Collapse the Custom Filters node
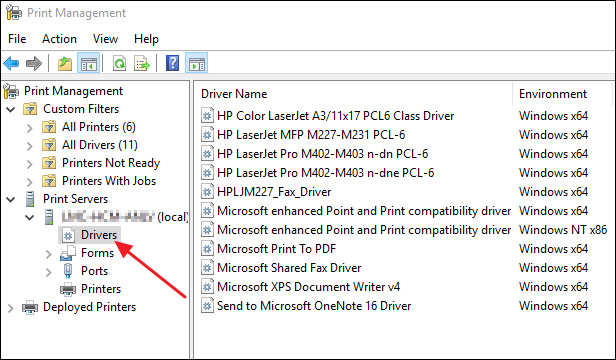616x360 pixels. tap(11, 109)
